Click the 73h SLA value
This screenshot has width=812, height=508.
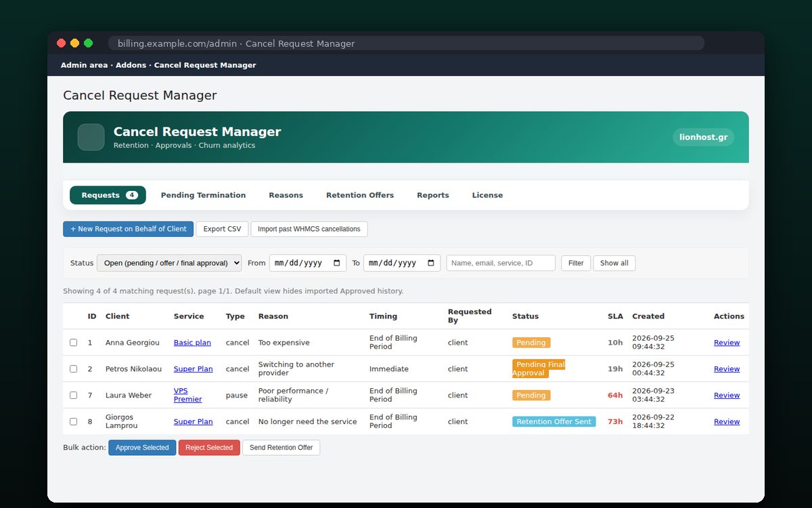(615, 421)
